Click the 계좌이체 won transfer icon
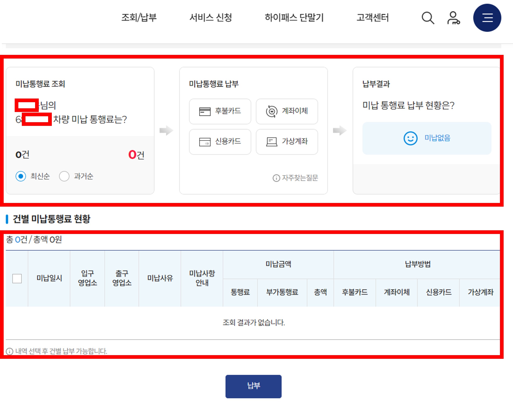 click(271, 111)
